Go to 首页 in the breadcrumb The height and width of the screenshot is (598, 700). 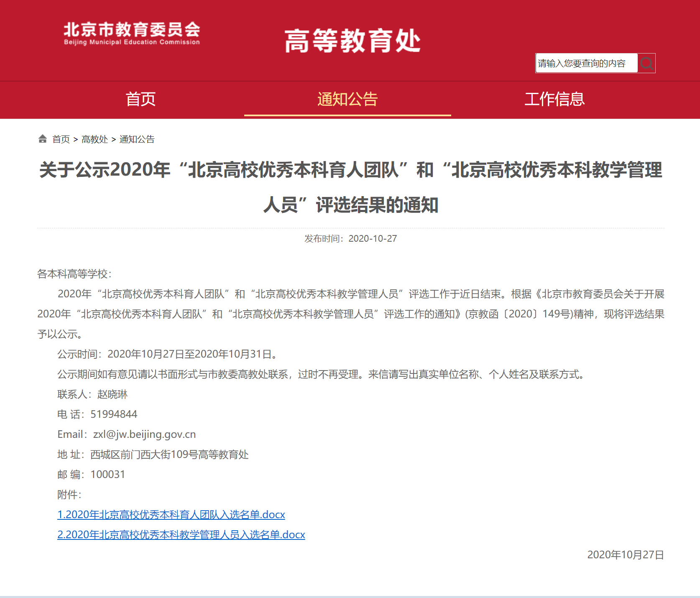coord(61,139)
